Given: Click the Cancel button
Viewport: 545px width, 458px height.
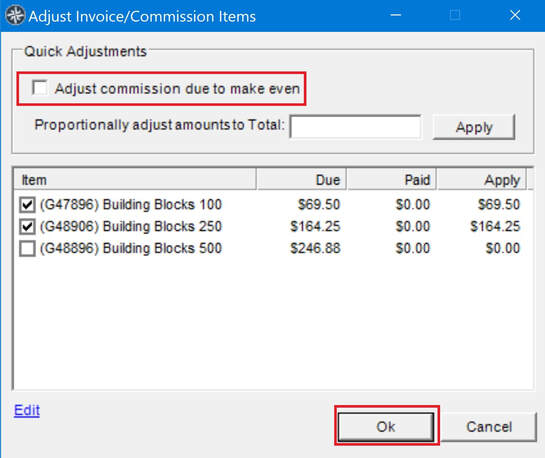Looking at the screenshot, I should point(489,426).
